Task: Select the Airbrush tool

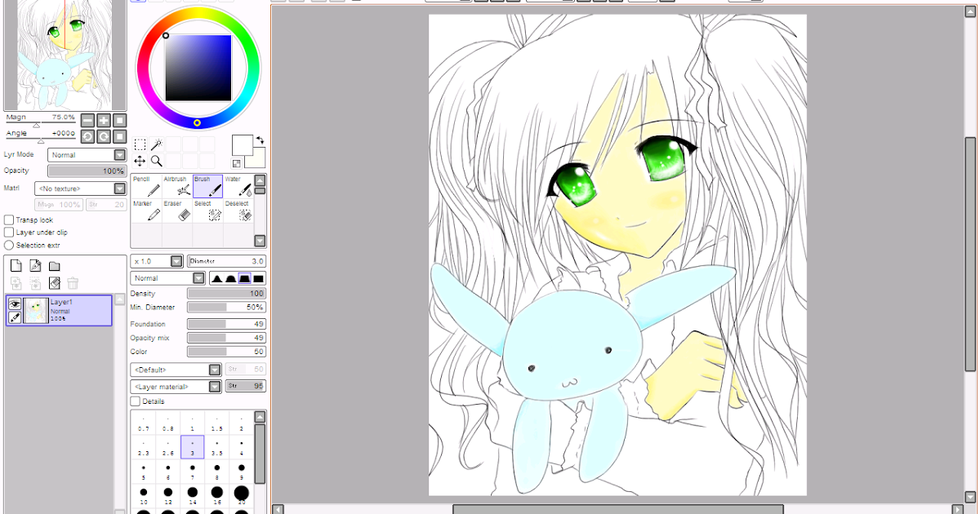Action: (x=177, y=186)
